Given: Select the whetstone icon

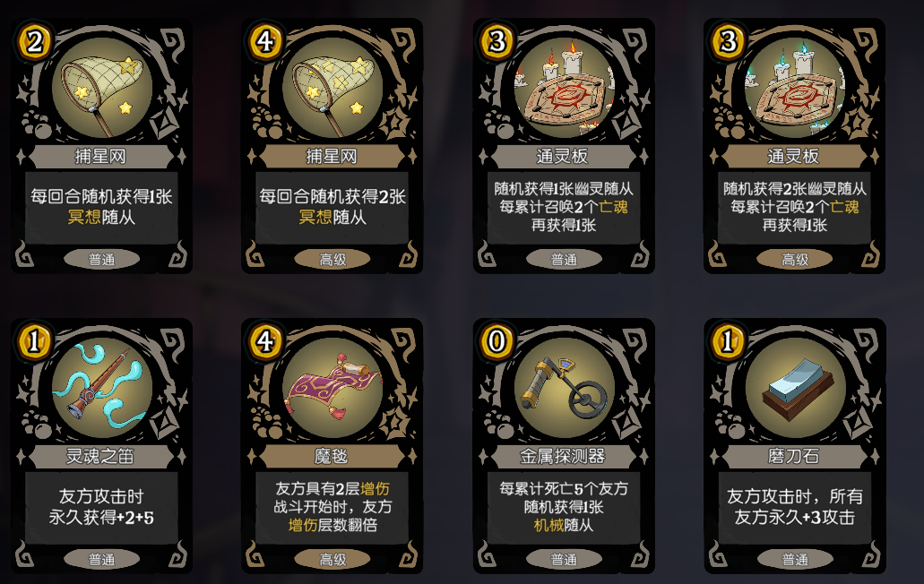Looking at the screenshot, I should pyautogui.click(x=794, y=389).
